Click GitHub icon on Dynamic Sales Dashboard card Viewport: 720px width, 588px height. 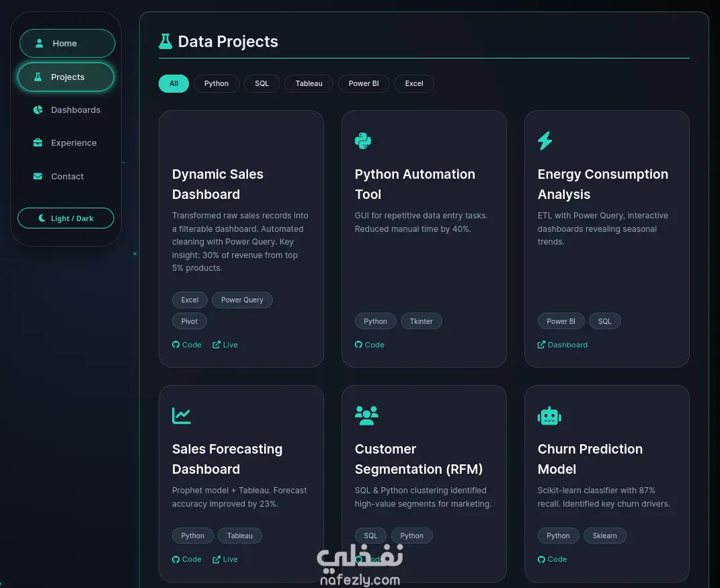tap(176, 345)
